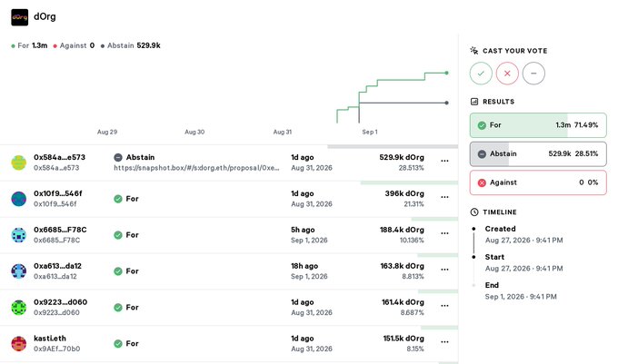Click the Cast Your Vote cursor icon
Viewport: 618px width, 364px height.
pos(474,50)
